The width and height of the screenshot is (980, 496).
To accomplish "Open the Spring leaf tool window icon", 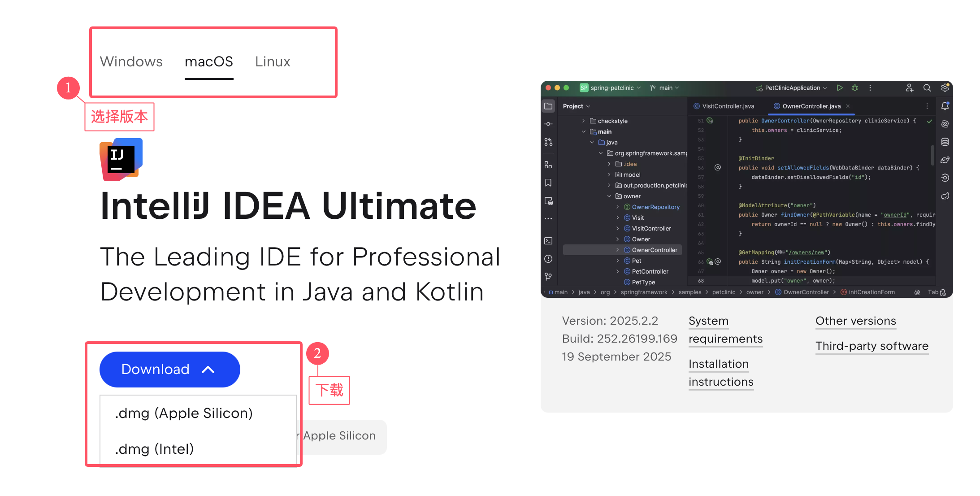I will click(x=945, y=196).
